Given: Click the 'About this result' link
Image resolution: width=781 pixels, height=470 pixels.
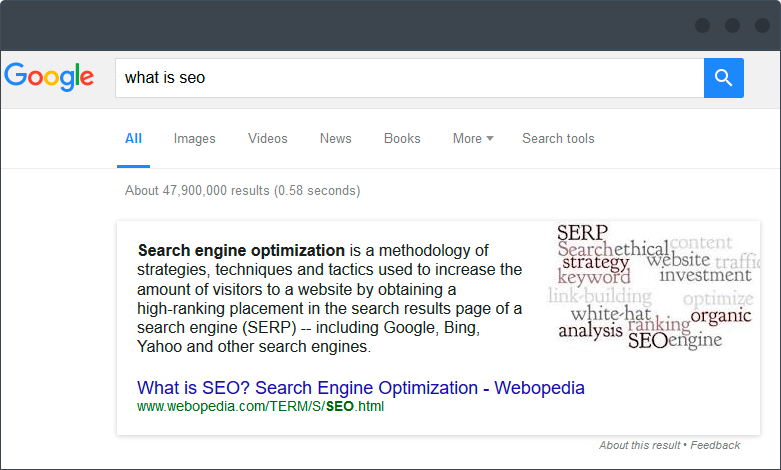Looking at the screenshot, I should pyautogui.click(x=640, y=445).
